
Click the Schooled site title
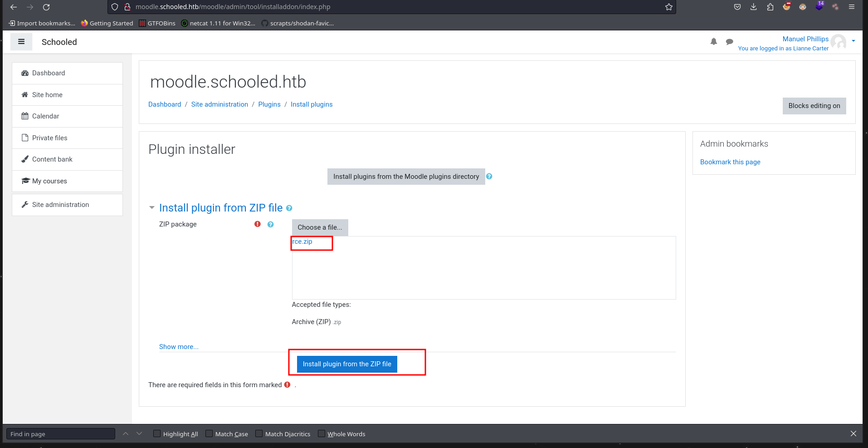tap(59, 42)
